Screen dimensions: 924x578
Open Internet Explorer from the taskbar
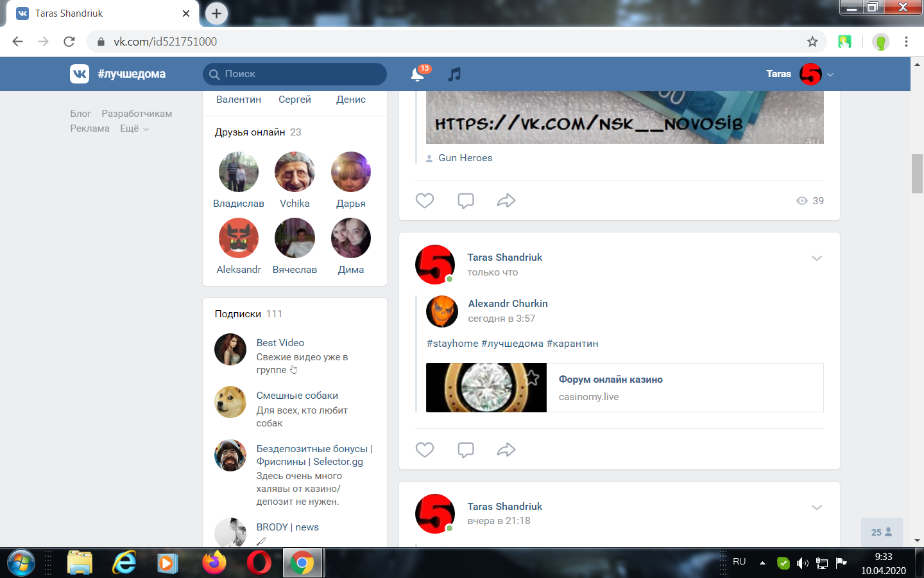(x=124, y=563)
